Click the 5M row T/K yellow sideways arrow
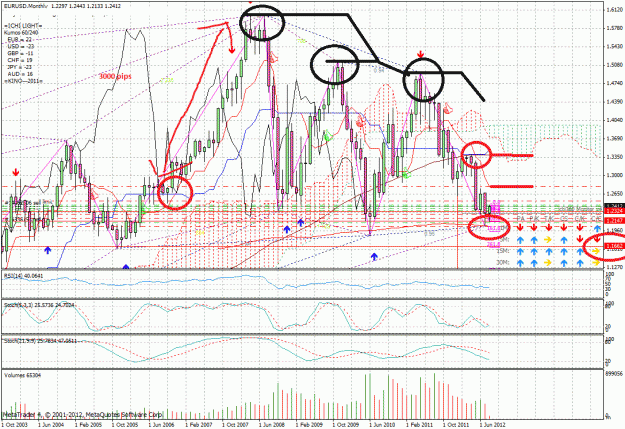 (548, 240)
